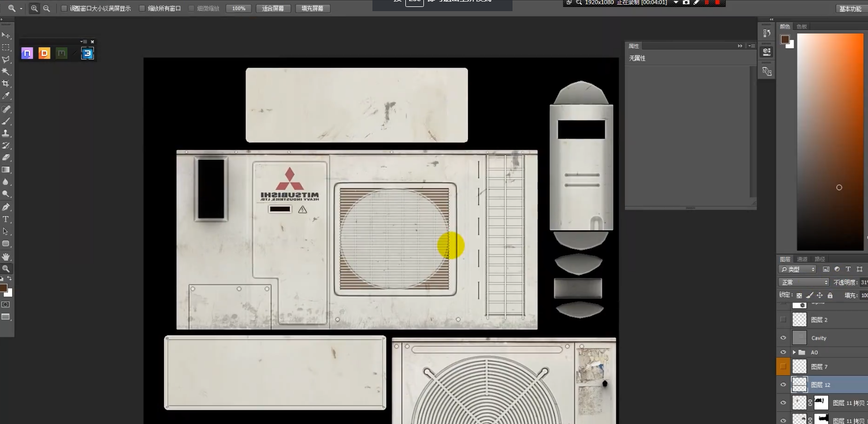868x424 pixels.
Task: Open the 属性 panel flyout menu
Action: (x=752, y=46)
